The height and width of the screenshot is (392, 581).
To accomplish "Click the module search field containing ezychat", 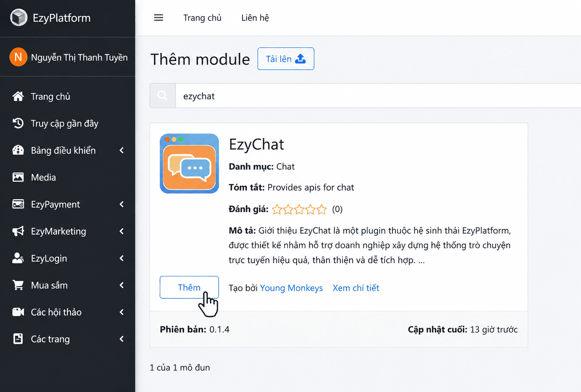I will point(378,96).
